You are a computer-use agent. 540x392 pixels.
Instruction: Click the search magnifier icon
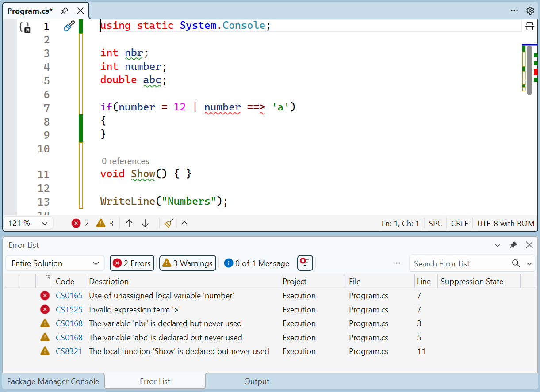(x=516, y=263)
